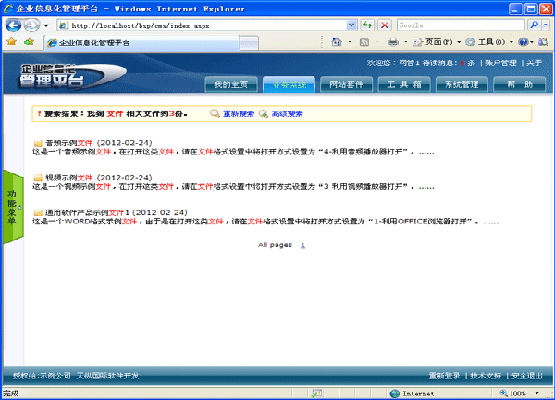Click the red X Stop loading icon
Screen dimensions: 555x400
point(384,25)
